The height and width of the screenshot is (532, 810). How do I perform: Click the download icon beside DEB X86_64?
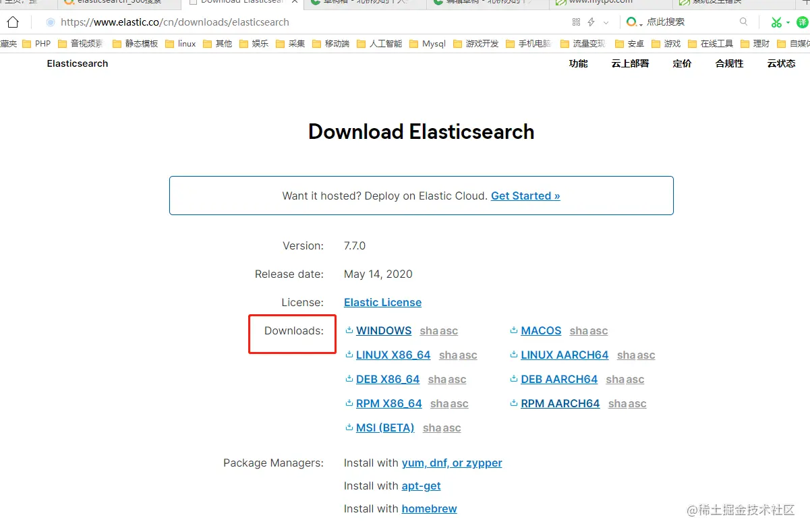(x=349, y=379)
